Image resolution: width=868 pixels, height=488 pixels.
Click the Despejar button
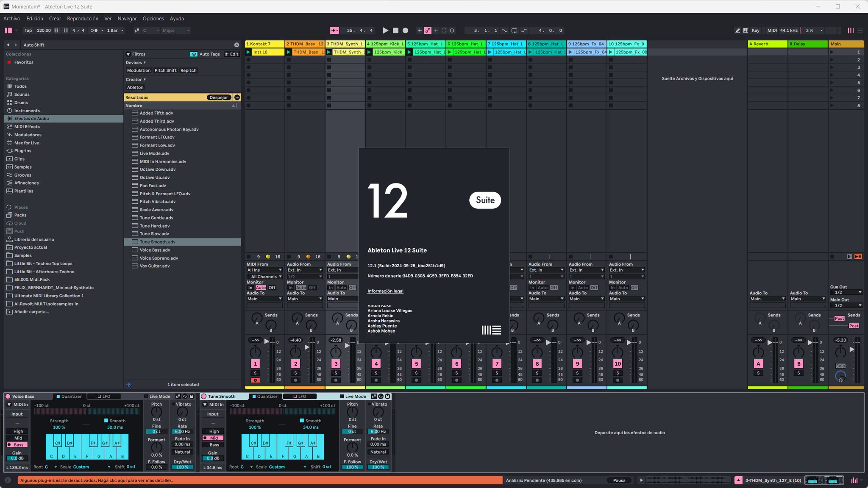coord(219,97)
